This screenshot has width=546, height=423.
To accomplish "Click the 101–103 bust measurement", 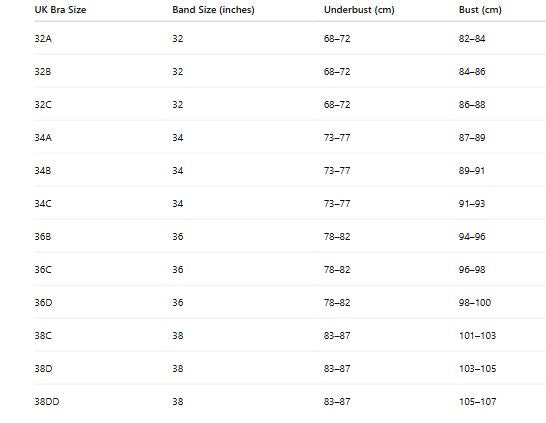I will (x=477, y=336).
